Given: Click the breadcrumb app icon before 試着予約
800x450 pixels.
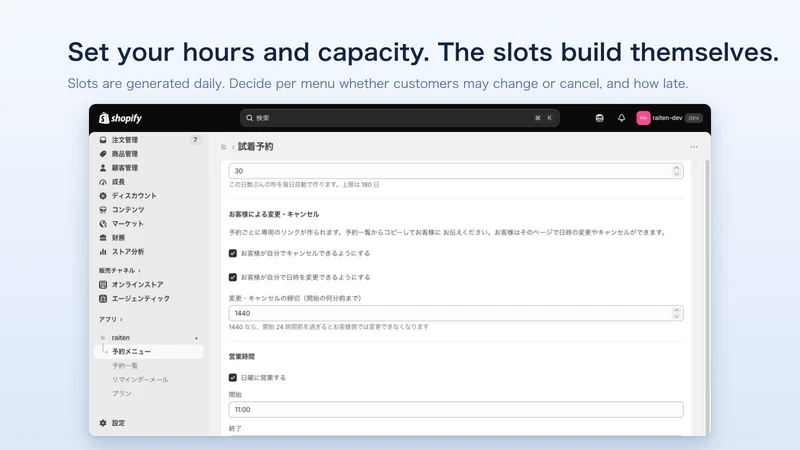Looking at the screenshot, I should pyautogui.click(x=223, y=147).
